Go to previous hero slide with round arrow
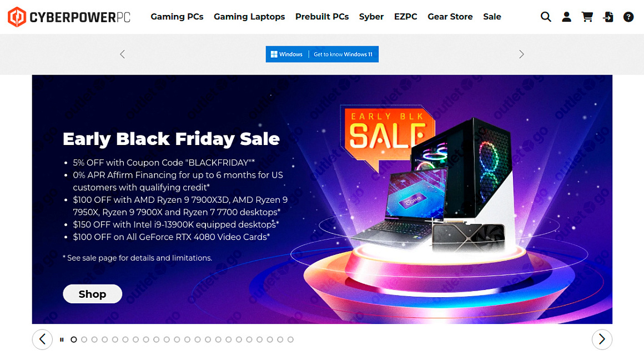Viewport: 644px width, 355px height. (x=42, y=339)
